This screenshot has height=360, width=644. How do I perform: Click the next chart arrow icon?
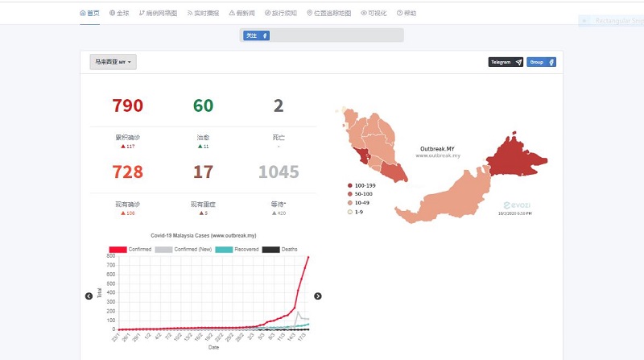tap(318, 296)
